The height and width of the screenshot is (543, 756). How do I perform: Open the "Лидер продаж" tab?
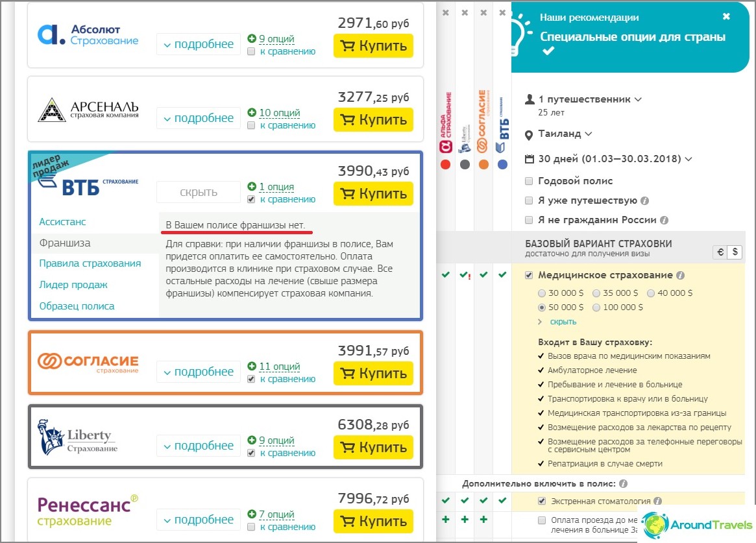(x=73, y=285)
